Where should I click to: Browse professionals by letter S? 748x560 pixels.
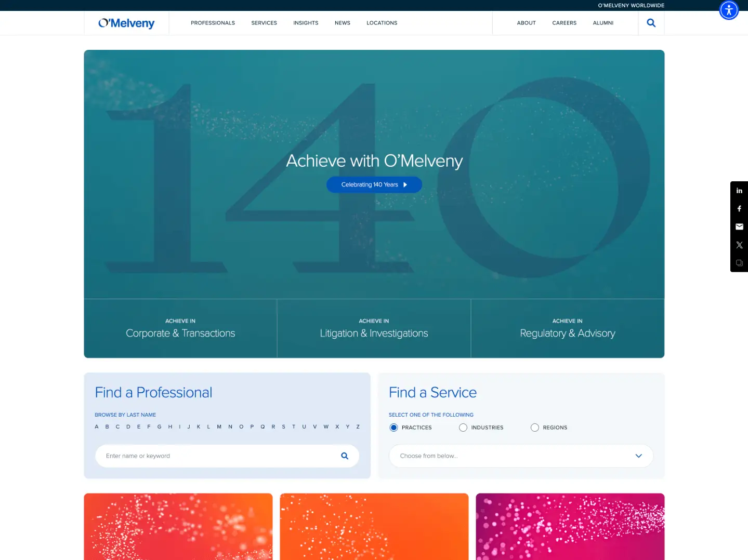pos(284,426)
